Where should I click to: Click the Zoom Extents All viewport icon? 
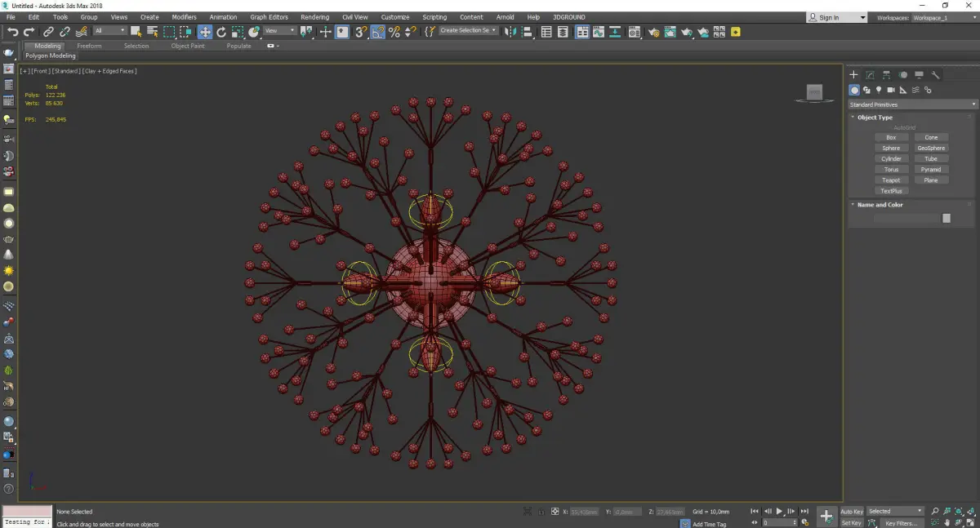[x=972, y=512]
